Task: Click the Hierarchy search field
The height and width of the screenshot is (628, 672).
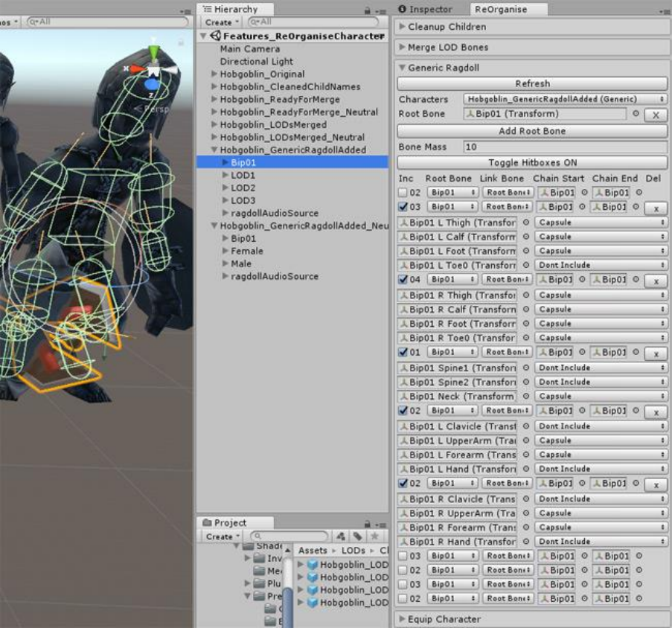Action: pyautogui.click(x=314, y=22)
